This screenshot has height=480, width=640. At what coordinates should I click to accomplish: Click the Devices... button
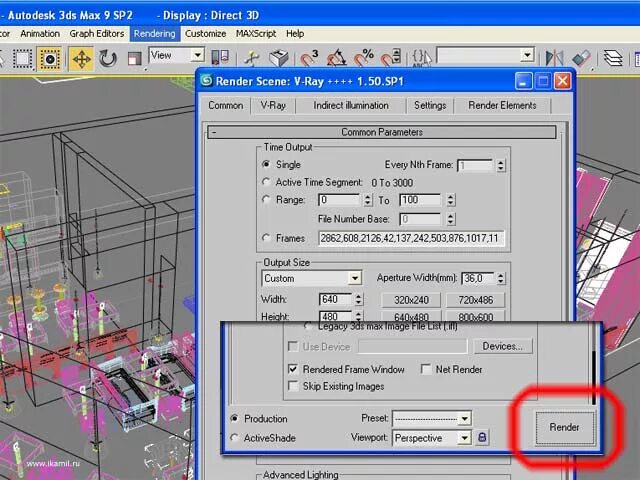tap(502, 346)
